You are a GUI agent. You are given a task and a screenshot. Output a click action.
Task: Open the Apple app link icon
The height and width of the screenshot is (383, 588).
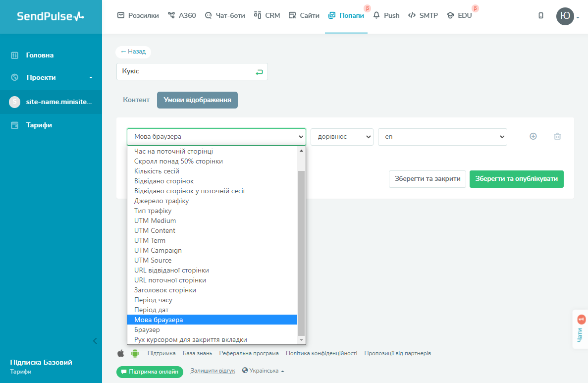[x=121, y=353]
